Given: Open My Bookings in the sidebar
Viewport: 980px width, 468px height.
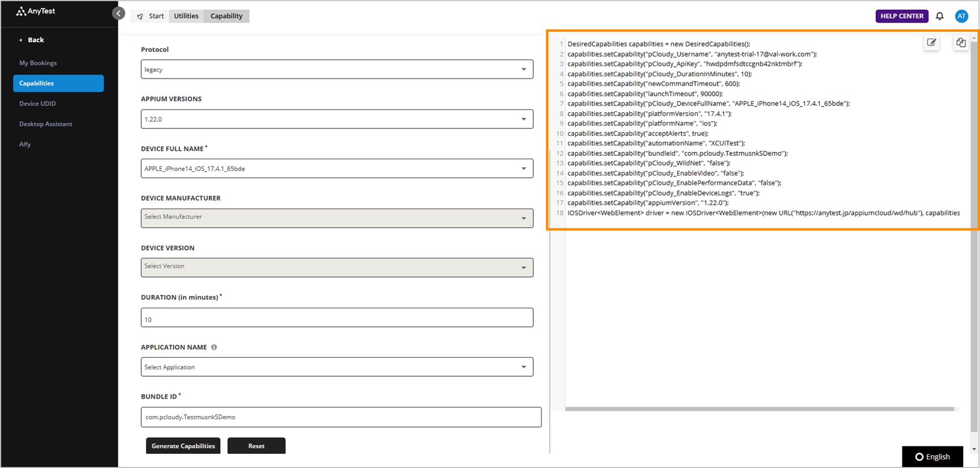Looking at the screenshot, I should [38, 63].
